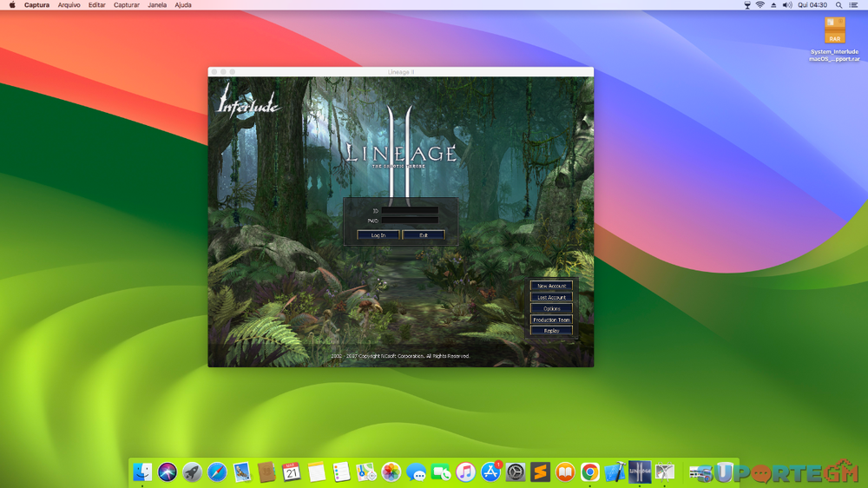Select the Lost Account button
The width and height of the screenshot is (868, 488).
click(551, 297)
